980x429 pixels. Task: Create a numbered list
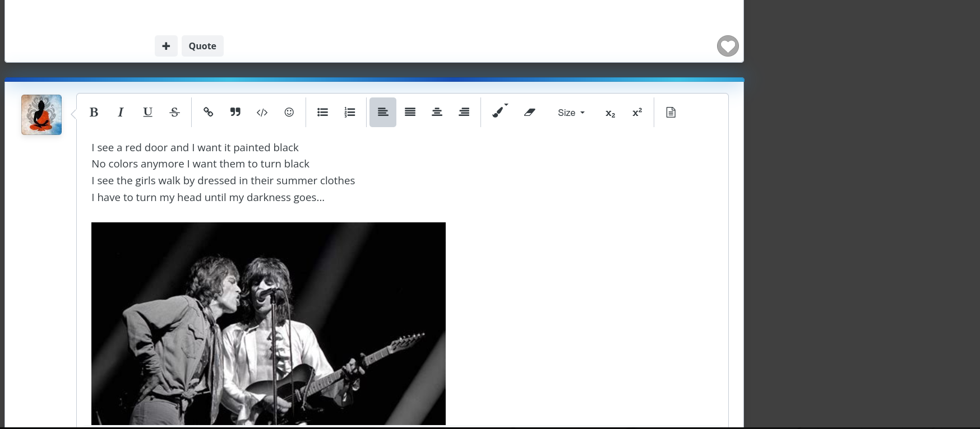coord(350,113)
